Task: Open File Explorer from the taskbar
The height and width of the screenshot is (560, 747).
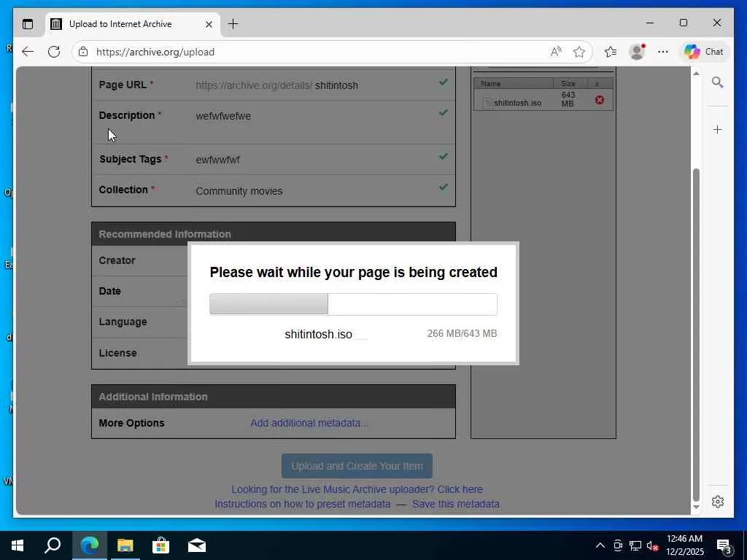Action: coord(125,545)
